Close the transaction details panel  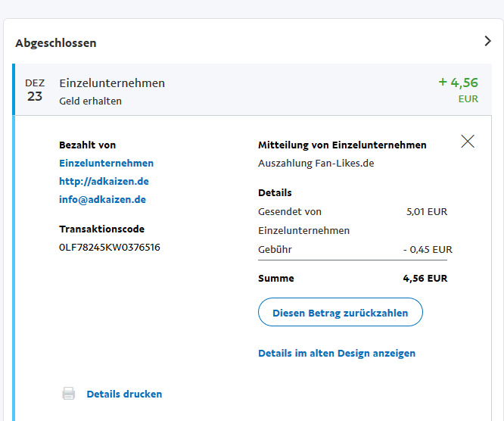[x=468, y=141]
